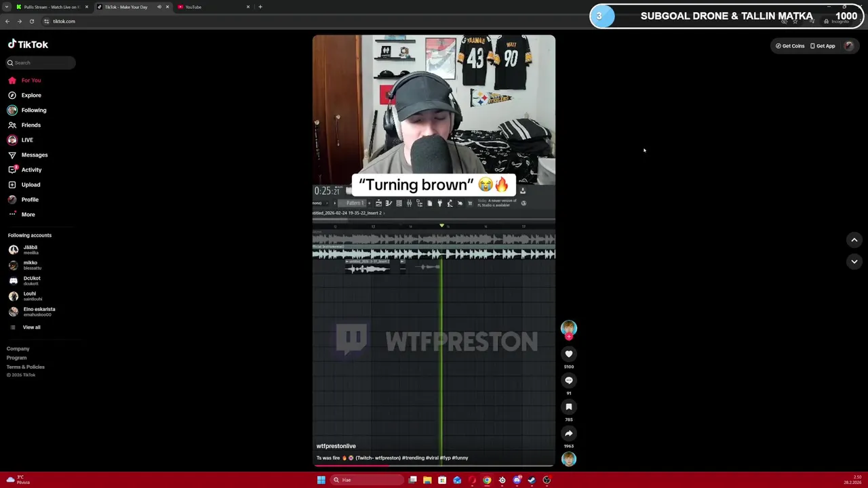This screenshot has width=868, height=488.
Task: Go back in browser
Action: tap(7, 21)
